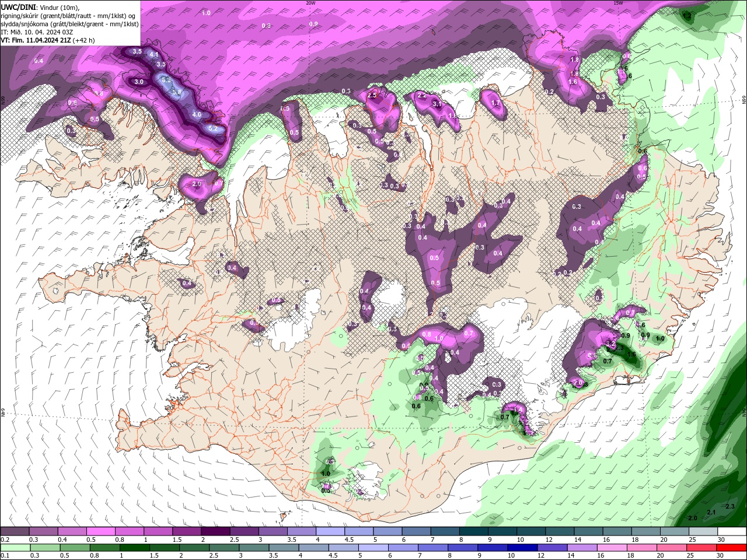747x560 pixels.
Task: Click the 6.3 precipitation value on the map
Action: point(166,80)
